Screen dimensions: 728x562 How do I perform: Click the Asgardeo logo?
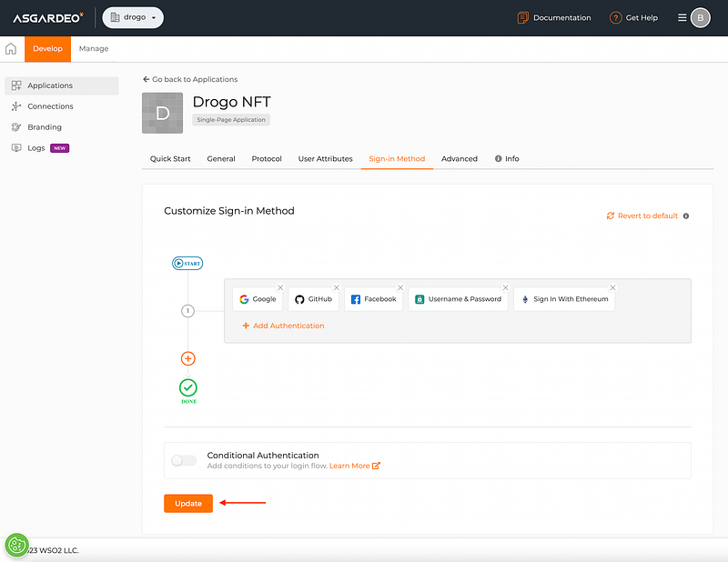(48, 18)
